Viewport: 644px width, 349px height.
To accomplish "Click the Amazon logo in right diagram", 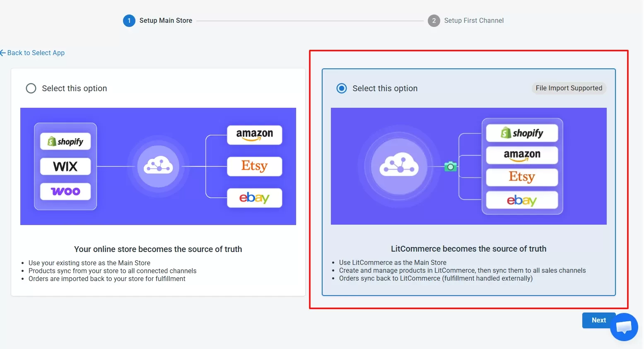I will [522, 155].
